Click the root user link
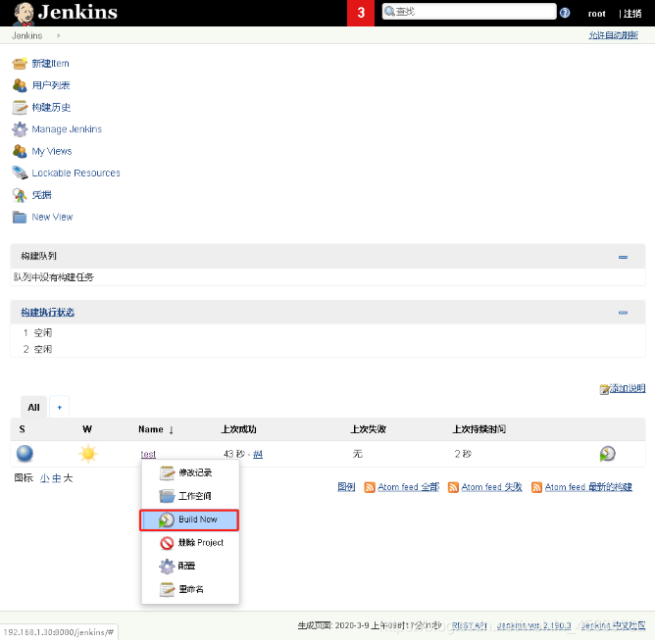655x644 pixels. [596, 14]
